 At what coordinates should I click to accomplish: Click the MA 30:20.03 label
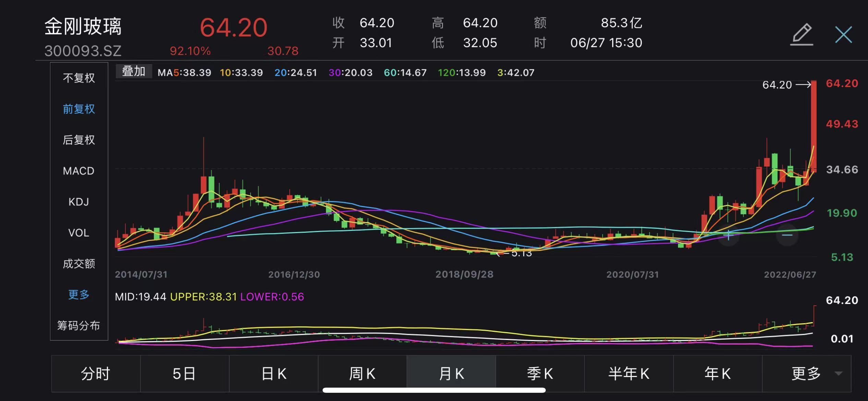tap(350, 73)
